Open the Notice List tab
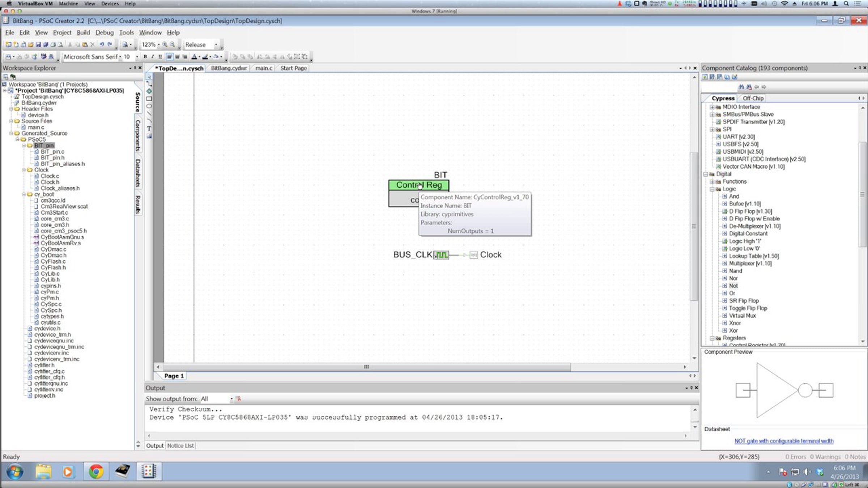This screenshot has height=488, width=868. pyautogui.click(x=180, y=446)
